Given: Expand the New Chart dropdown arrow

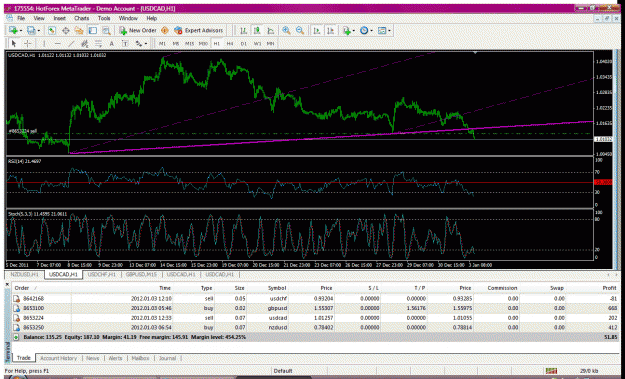Looking at the screenshot, I should 21,31.
